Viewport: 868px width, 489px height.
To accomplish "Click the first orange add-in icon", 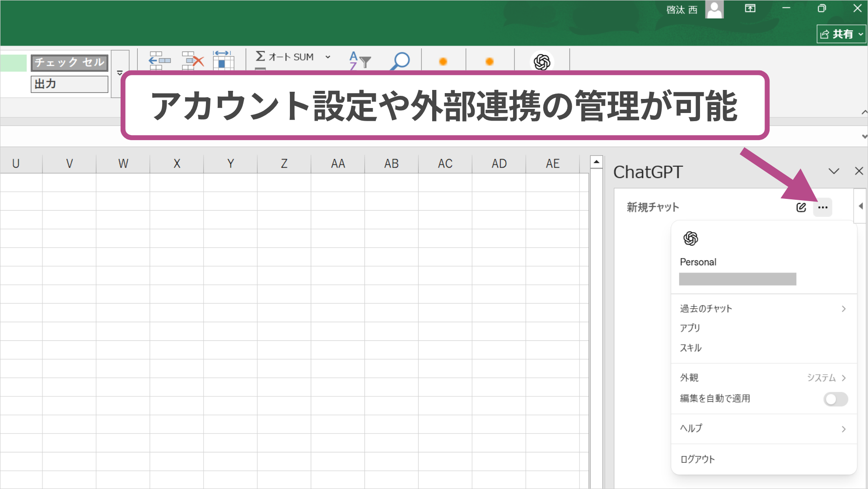I will (x=443, y=61).
